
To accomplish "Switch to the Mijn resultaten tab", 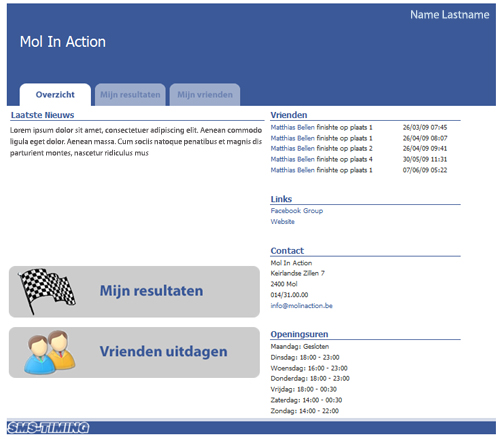I will (x=130, y=95).
